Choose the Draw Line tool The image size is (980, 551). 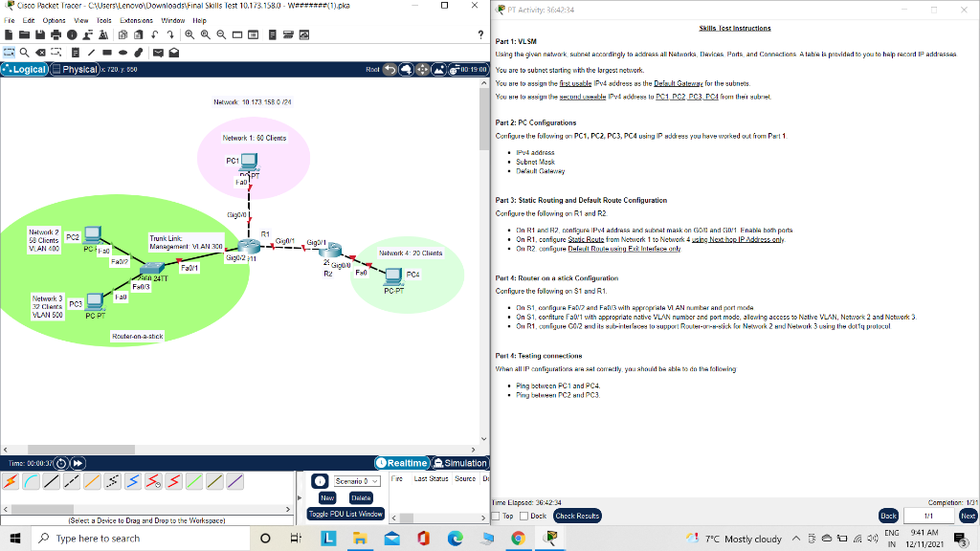click(91, 53)
